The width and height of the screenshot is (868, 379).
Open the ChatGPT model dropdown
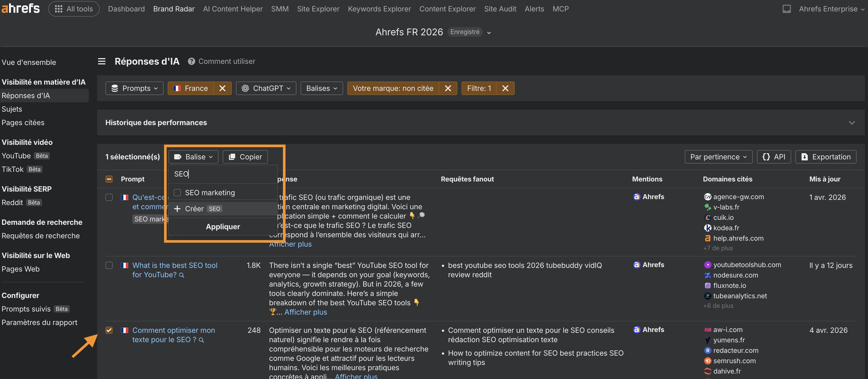tap(266, 88)
